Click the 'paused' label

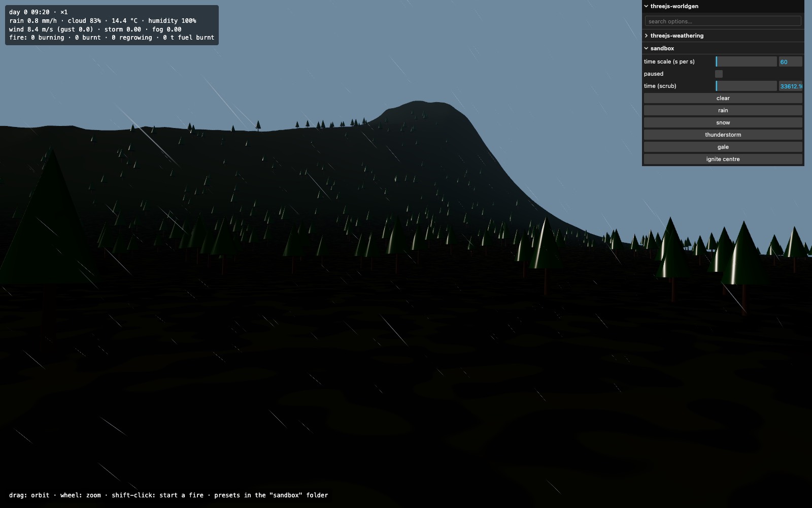[654, 74]
